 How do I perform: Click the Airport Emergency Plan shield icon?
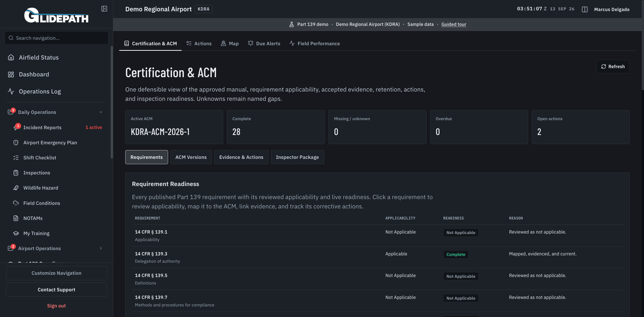pyautogui.click(x=16, y=143)
